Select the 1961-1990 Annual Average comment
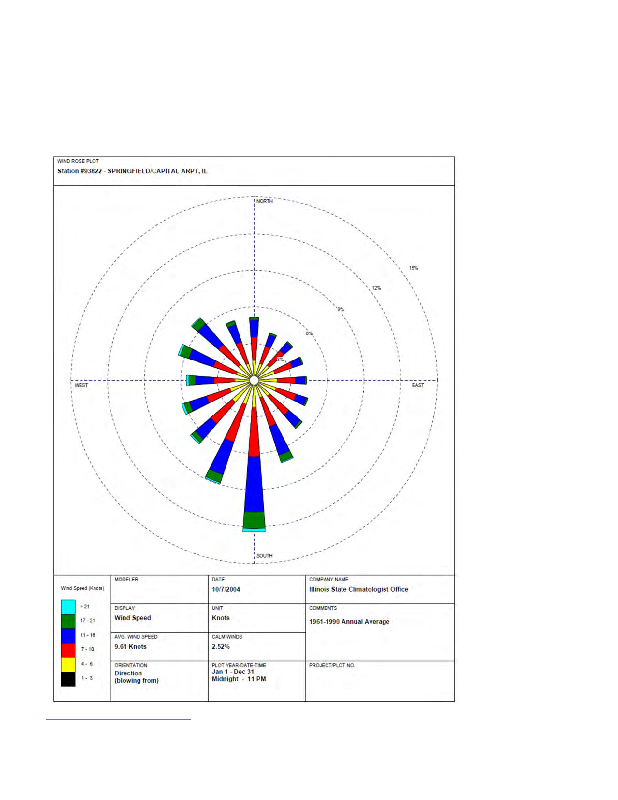Screen dimensions: 618x800 [x=350, y=622]
